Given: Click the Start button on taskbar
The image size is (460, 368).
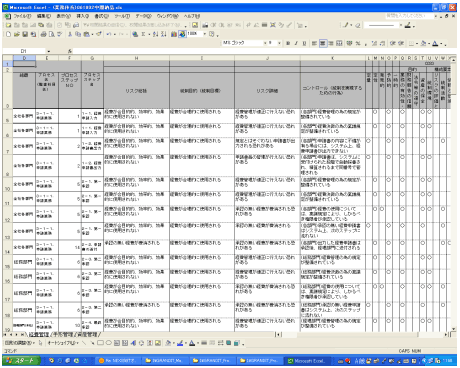Looking at the screenshot, I should (x=22, y=360).
